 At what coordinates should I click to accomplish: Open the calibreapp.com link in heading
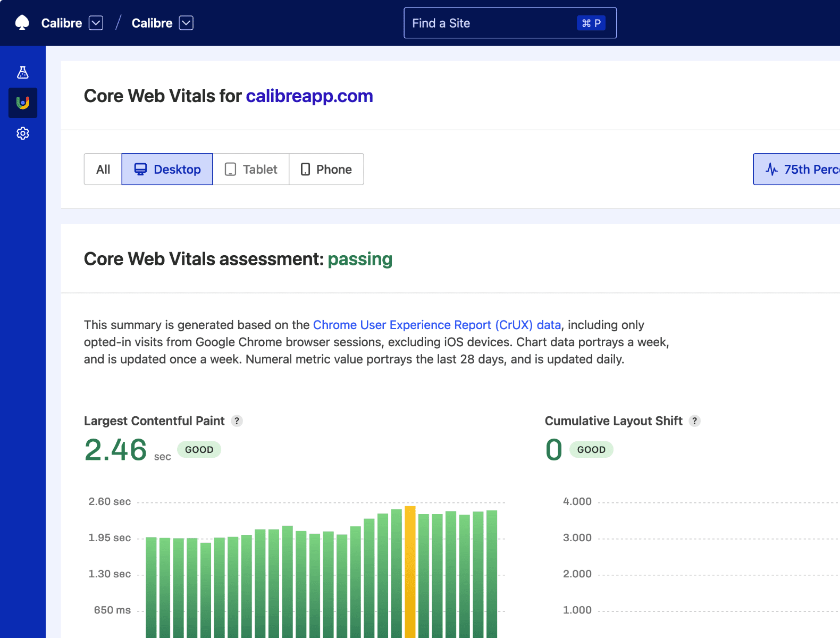click(x=309, y=96)
